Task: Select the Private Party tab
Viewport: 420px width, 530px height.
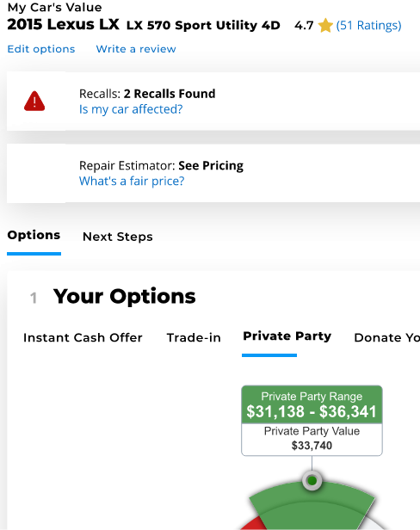Action: (287, 336)
